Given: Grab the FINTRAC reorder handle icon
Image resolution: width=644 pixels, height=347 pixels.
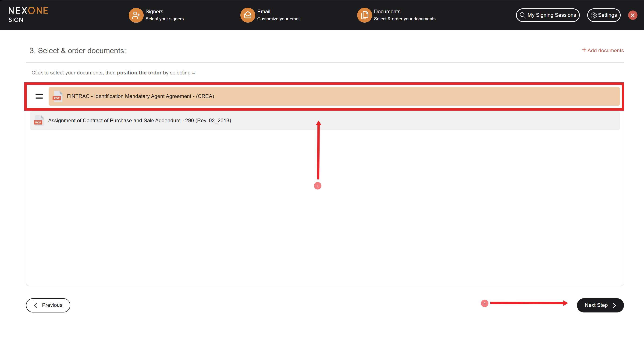Looking at the screenshot, I should [39, 96].
